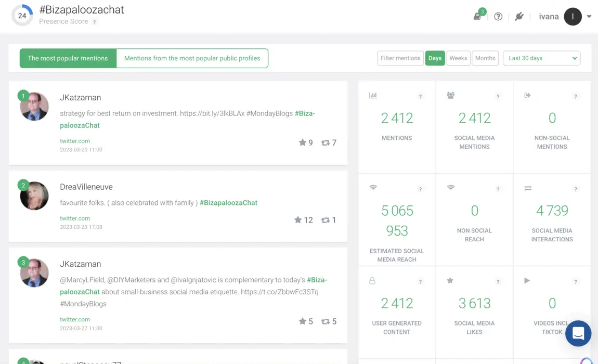This screenshot has height=364, width=598.
Task: Open twitter.com link dated 2023-03-27
Action: 75,320
